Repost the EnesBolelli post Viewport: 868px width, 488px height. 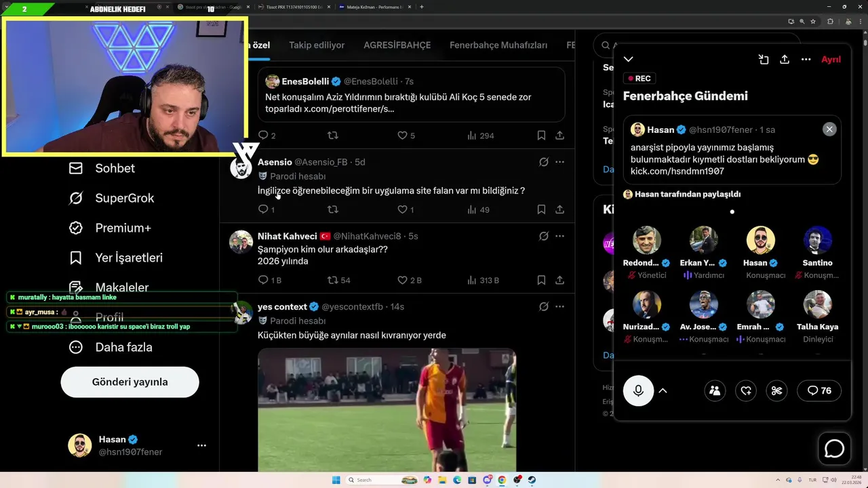pos(333,136)
